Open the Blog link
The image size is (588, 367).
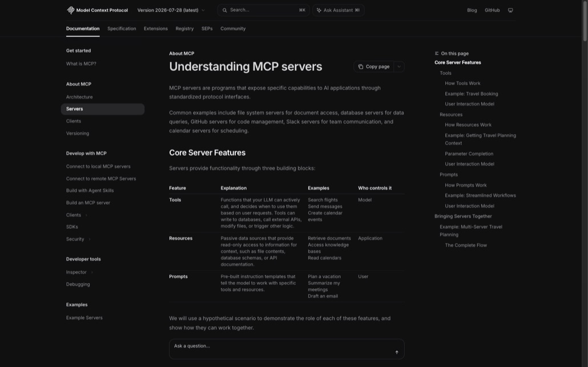472,10
